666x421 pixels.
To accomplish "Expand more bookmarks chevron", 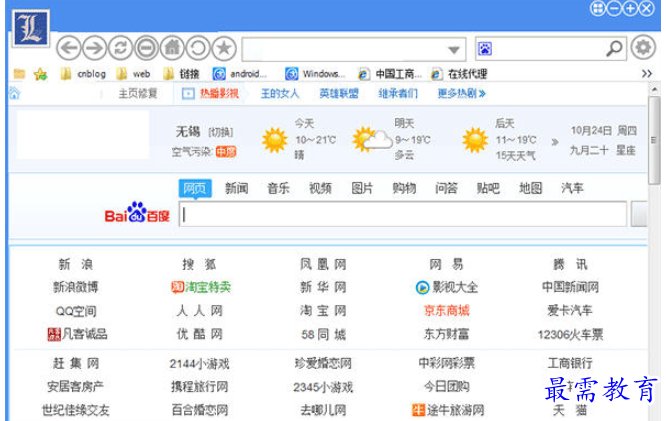I will click(646, 74).
